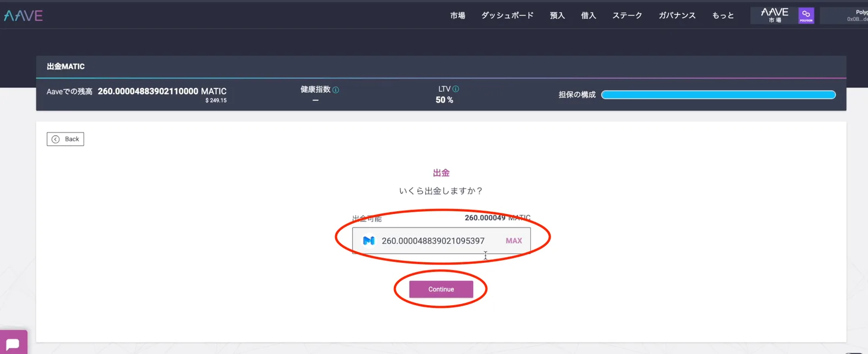The height and width of the screenshot is (354, 868).
Task: Open 借入 borrow page
Action: 588,16
